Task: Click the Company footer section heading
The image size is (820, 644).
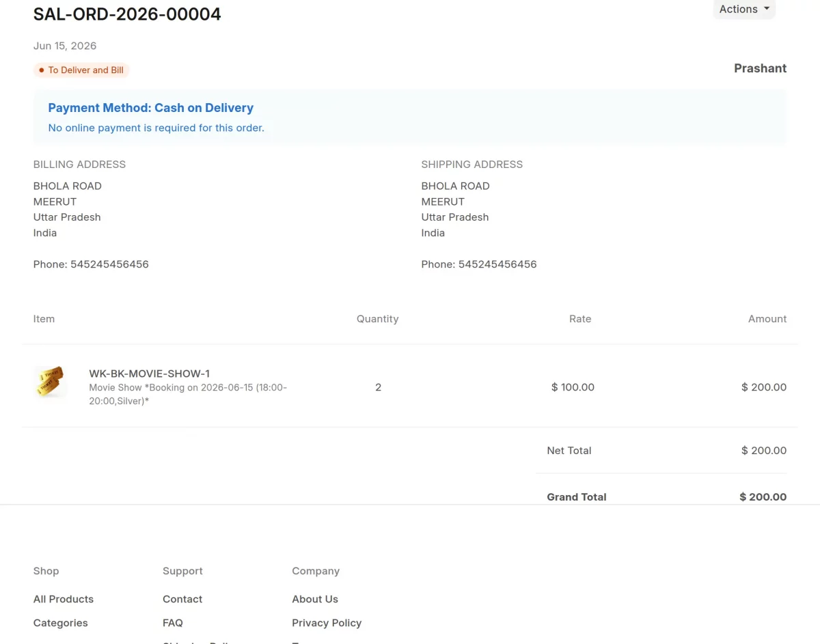Action: click(x=316, y=571)
